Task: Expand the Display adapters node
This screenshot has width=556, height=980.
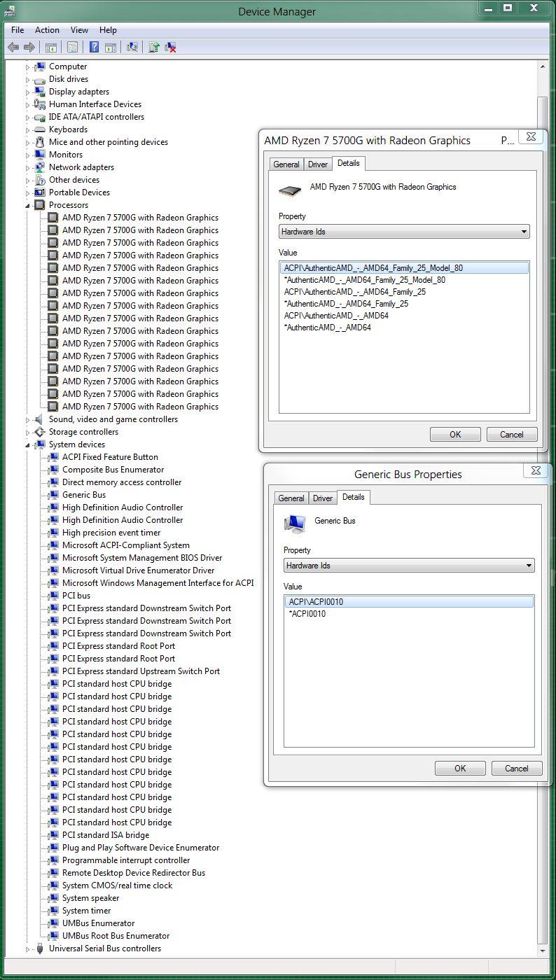Action: point(28,92)
